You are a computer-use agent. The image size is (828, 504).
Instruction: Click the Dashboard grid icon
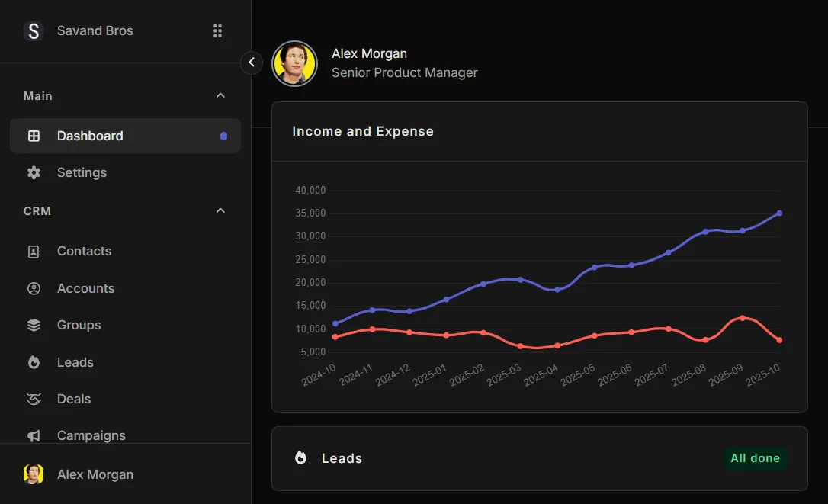click(34, 136)
